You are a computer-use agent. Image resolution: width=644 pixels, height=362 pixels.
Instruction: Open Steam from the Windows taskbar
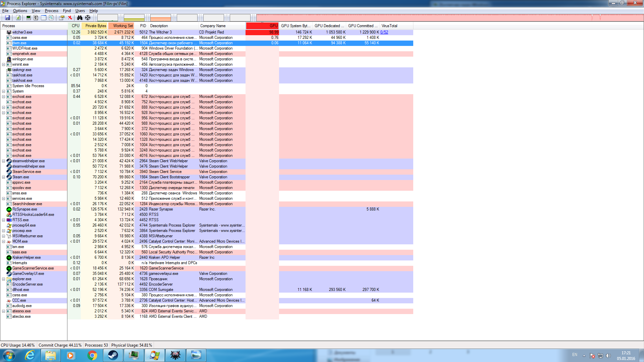pyautogui.click(x=113, y=355)
